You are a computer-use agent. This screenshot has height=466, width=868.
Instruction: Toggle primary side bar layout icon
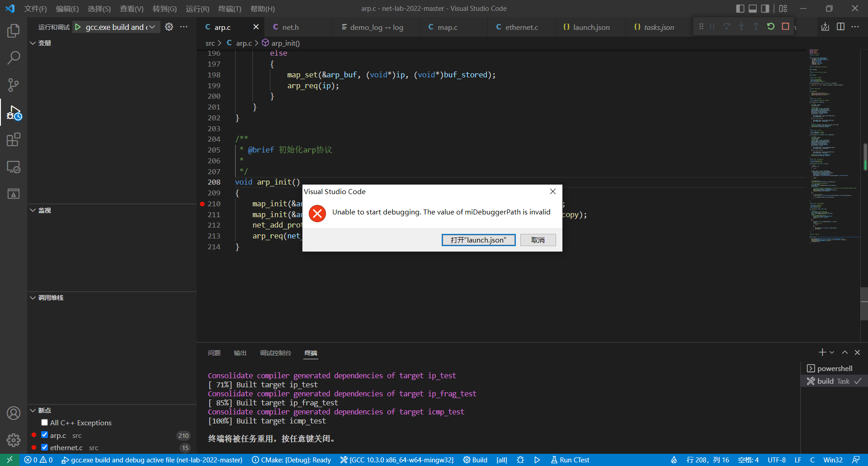tap(740, 9)
